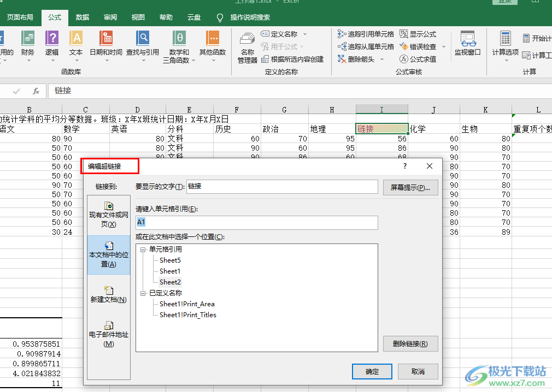Open the 查找与引用 functions library

[x=143, y=46]
